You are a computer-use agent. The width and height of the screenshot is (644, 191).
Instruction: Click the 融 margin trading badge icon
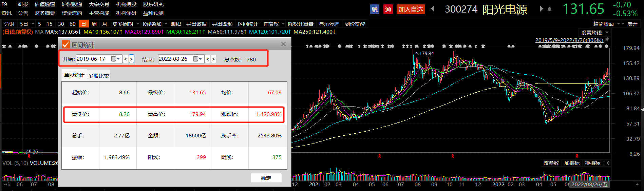click(375, 9)
